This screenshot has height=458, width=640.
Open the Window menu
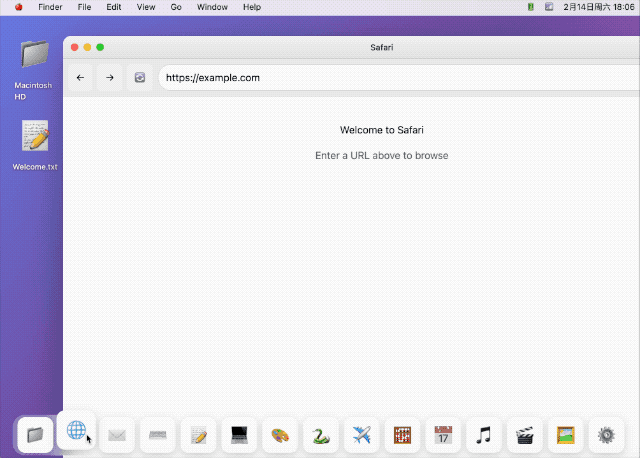212,7
